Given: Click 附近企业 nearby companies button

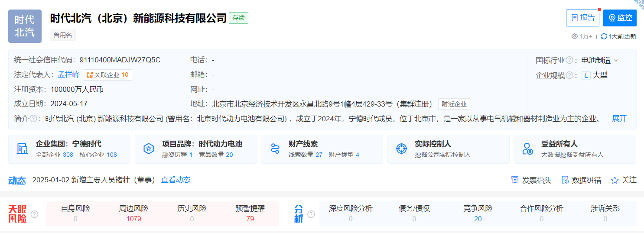Looking at the screenshot, I should click(x=454, y=104).
